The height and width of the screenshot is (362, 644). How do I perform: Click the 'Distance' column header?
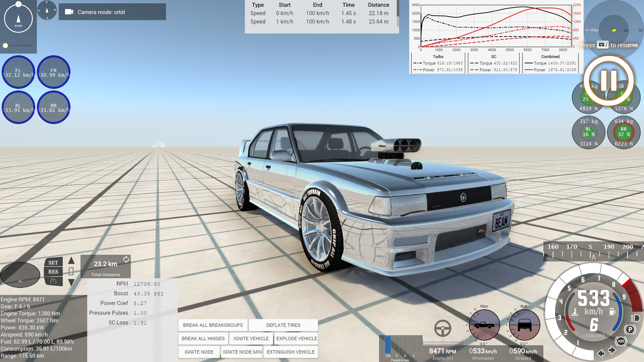coord(378,5)
